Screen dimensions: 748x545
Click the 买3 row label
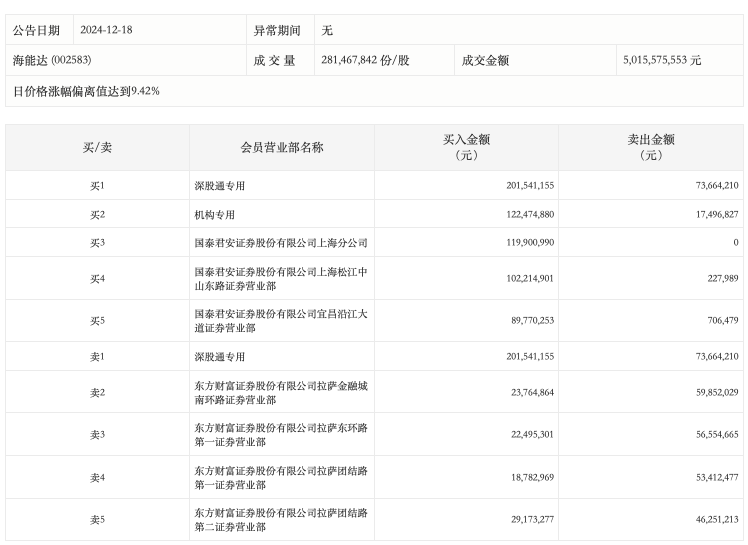[97, 243]
